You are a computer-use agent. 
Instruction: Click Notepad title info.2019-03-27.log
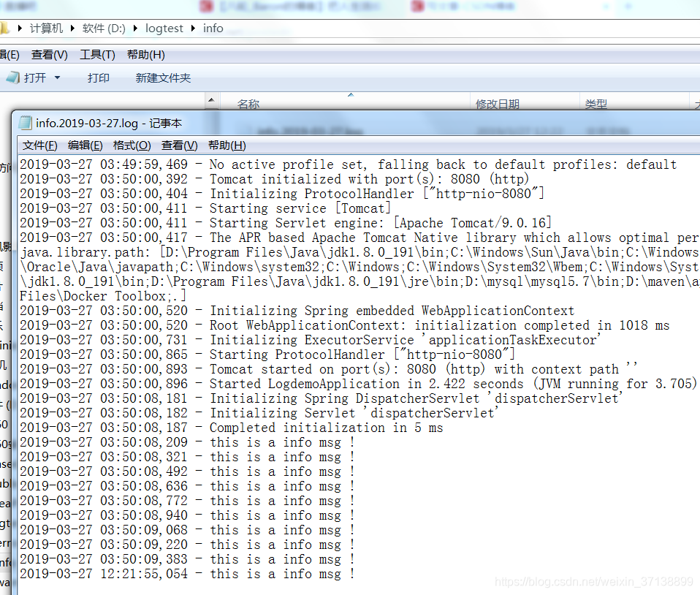click(109, 123)
